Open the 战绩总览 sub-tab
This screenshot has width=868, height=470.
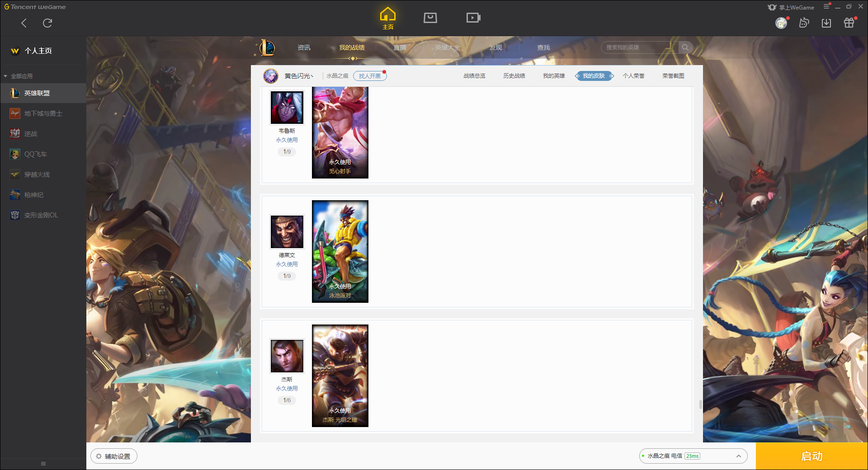point(474,76)
